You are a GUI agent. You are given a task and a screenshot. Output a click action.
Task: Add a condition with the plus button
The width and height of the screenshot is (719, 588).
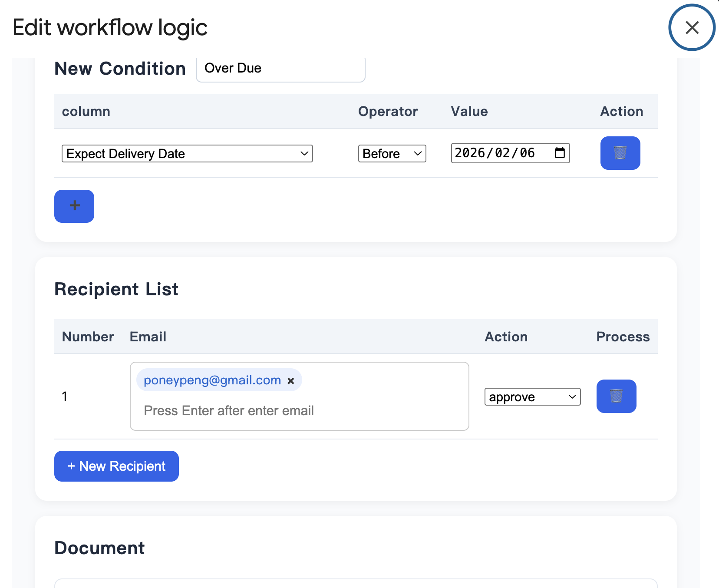point(74,206)
